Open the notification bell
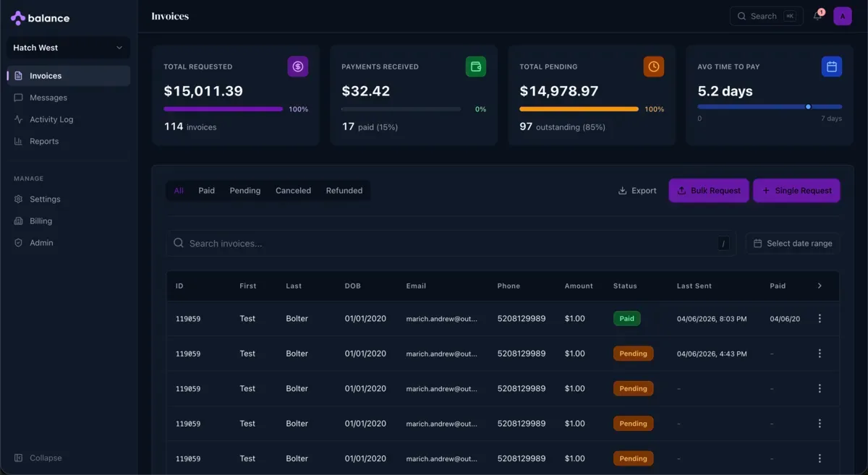Viewport: 868px width, 475px height. click(817, 16)
